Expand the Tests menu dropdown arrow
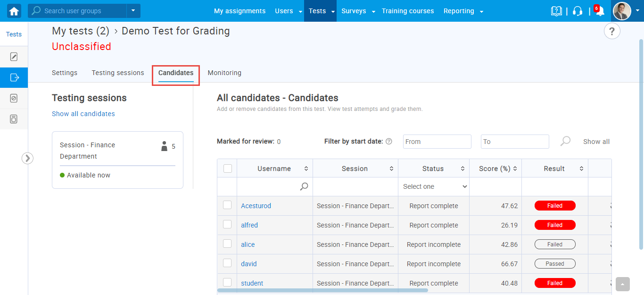 coord(333,11)
